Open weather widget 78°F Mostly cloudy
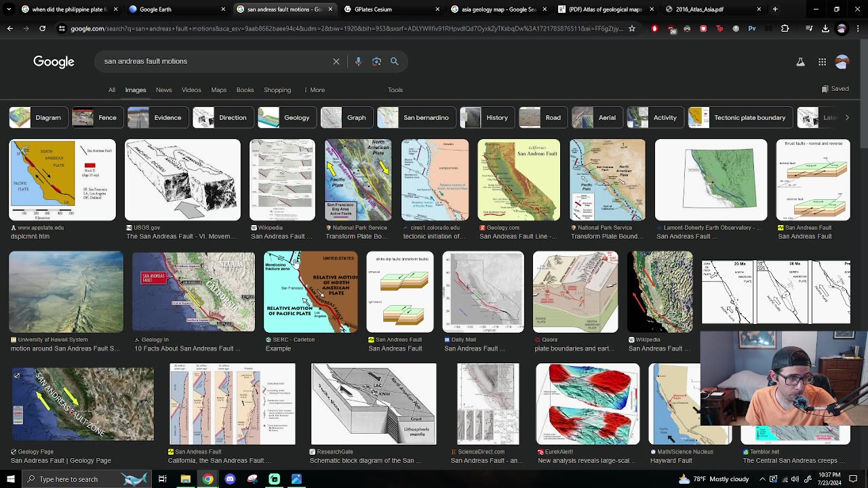This screenshot has height=488, width=868. [x=713, y=479]
